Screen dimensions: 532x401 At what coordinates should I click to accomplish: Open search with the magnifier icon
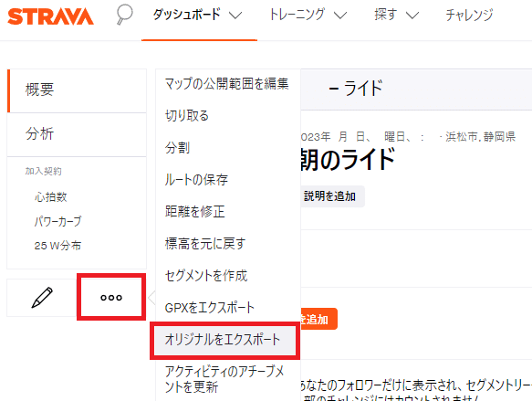pyautogui.click(x=124, y=15)
